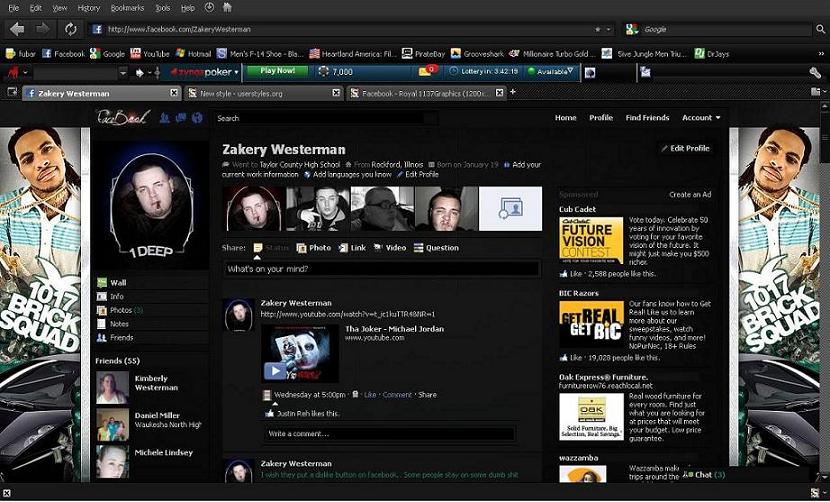
Task: Open the Facebook notifications globe icon
Action: [x=197, y=118]
